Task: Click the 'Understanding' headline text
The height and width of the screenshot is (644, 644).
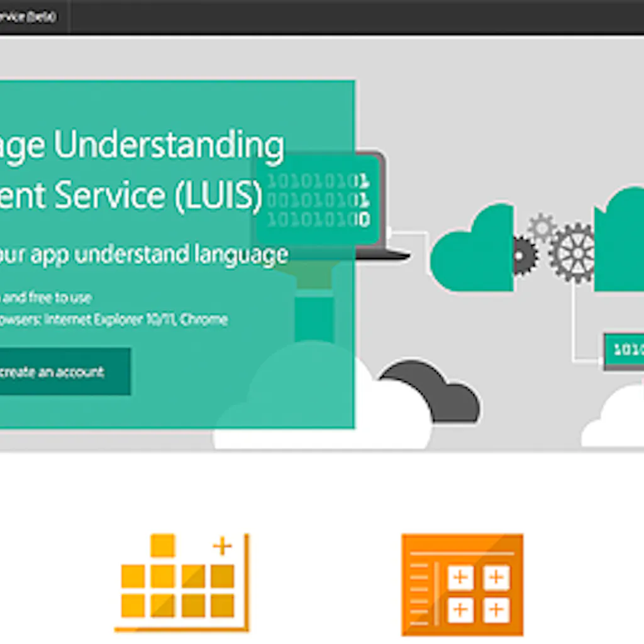Action: pos(169,146)
